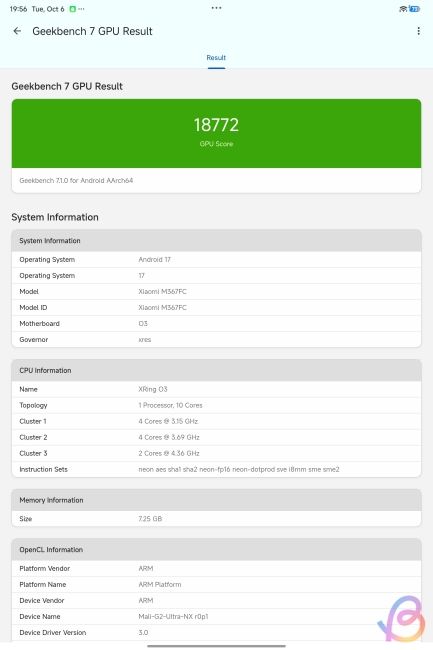Tap the green notification icon beside the date
433x650 pixels.
pos(73,9)
